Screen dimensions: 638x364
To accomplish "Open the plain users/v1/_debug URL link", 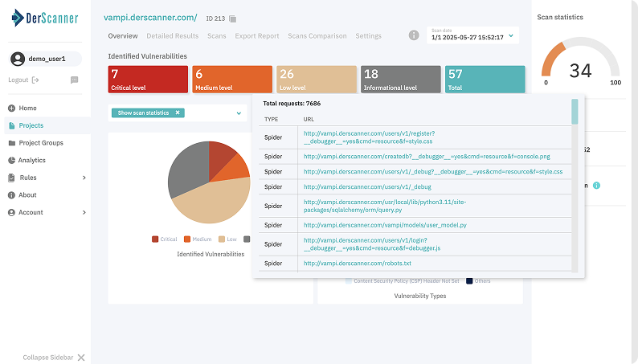I will [x=367, y=187].
